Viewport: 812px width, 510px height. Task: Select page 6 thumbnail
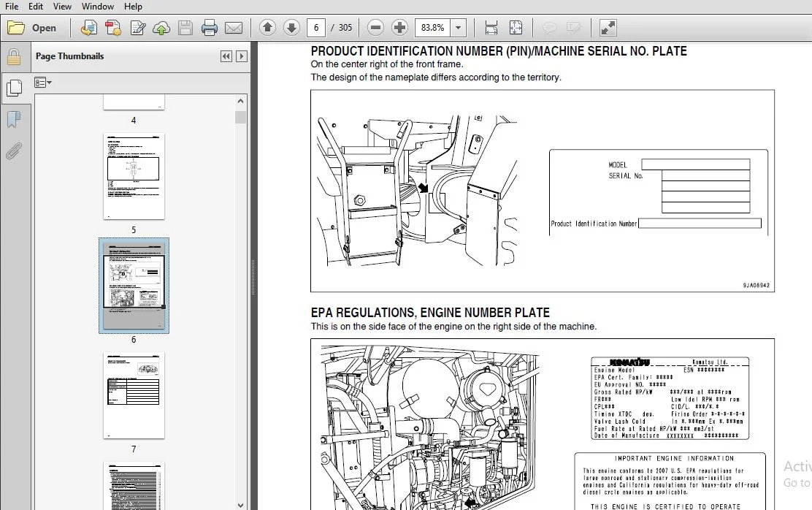[134, 286]
